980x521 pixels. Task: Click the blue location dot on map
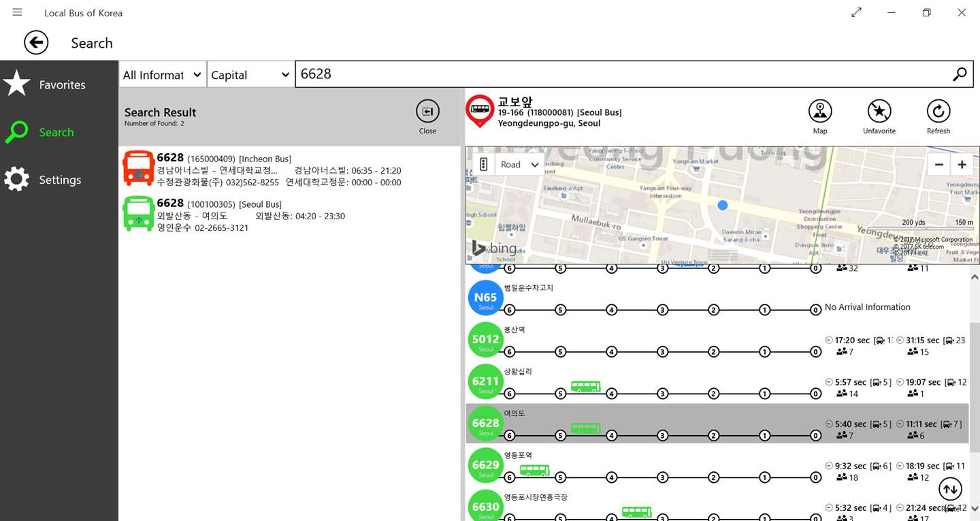pos(723,205)
